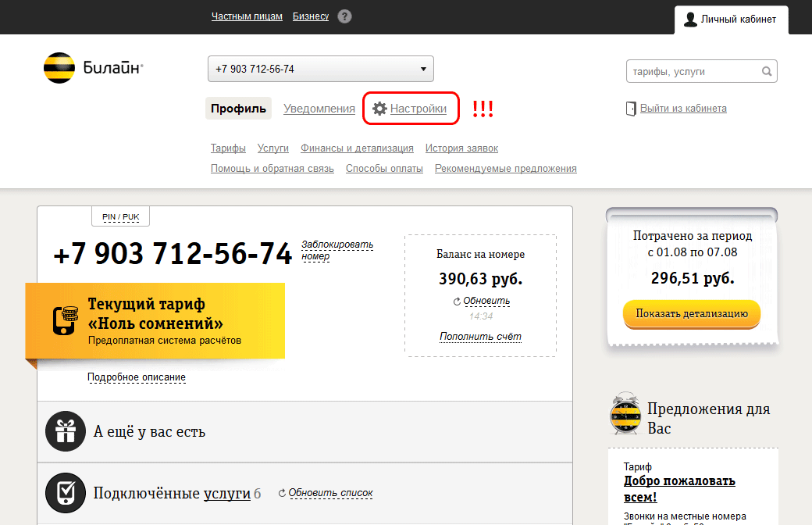The image size is (812, 525).
Task: Open История заявок
Action: pos(461,148)
